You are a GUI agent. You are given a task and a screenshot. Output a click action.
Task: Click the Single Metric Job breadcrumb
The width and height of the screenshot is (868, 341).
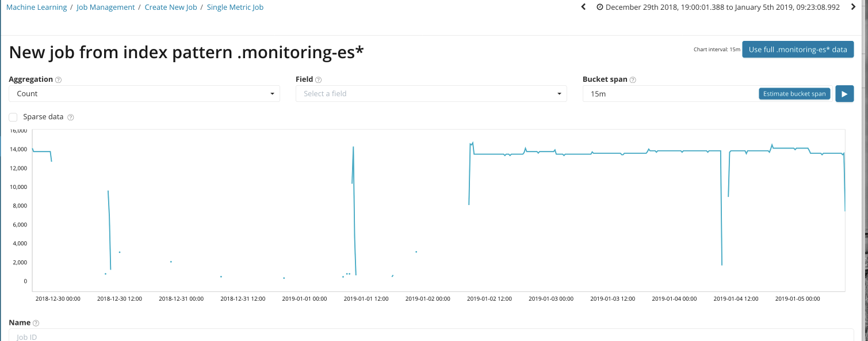click(235, 7)
